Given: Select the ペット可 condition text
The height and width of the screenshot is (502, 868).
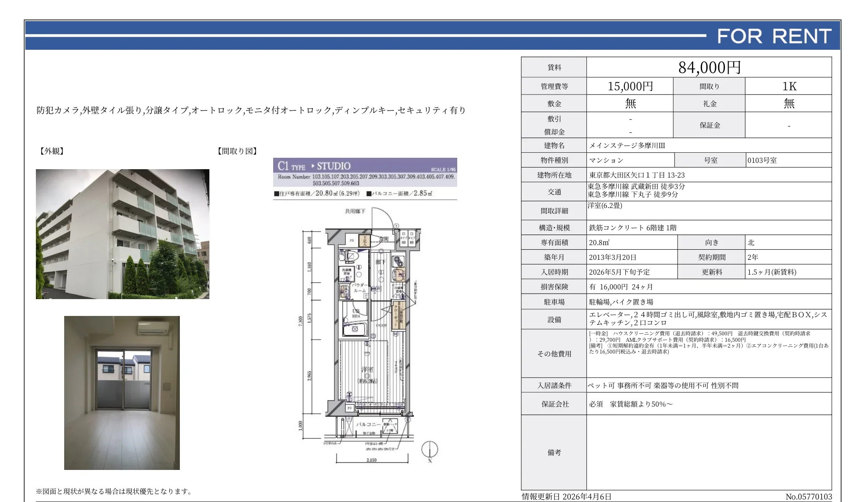Looking at the screenshot, I should pyautogui.click(x=601, y=385).
